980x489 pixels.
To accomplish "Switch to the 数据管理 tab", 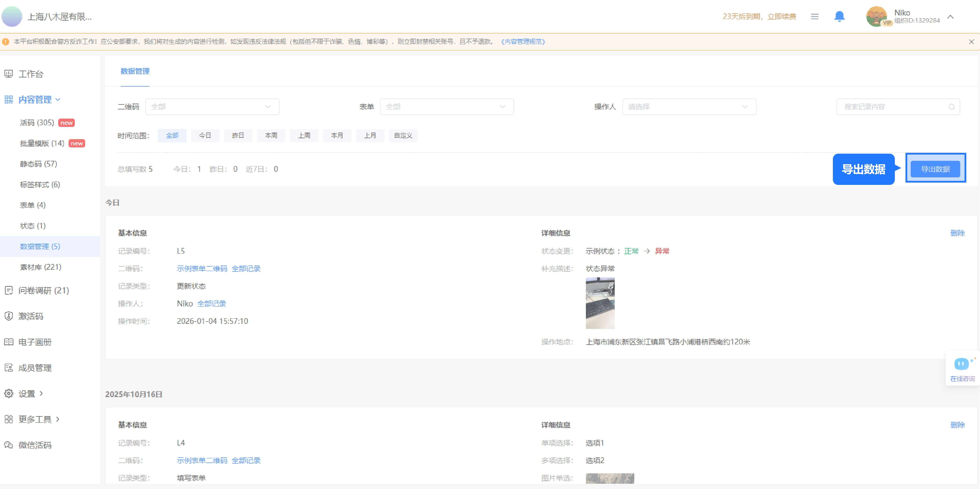I will [135, 71].
